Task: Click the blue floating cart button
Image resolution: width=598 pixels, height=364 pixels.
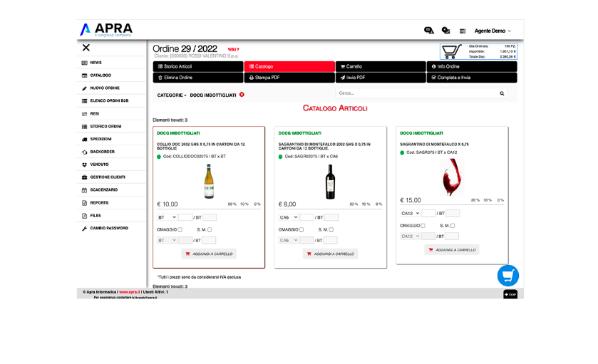Action: point(508,276)
